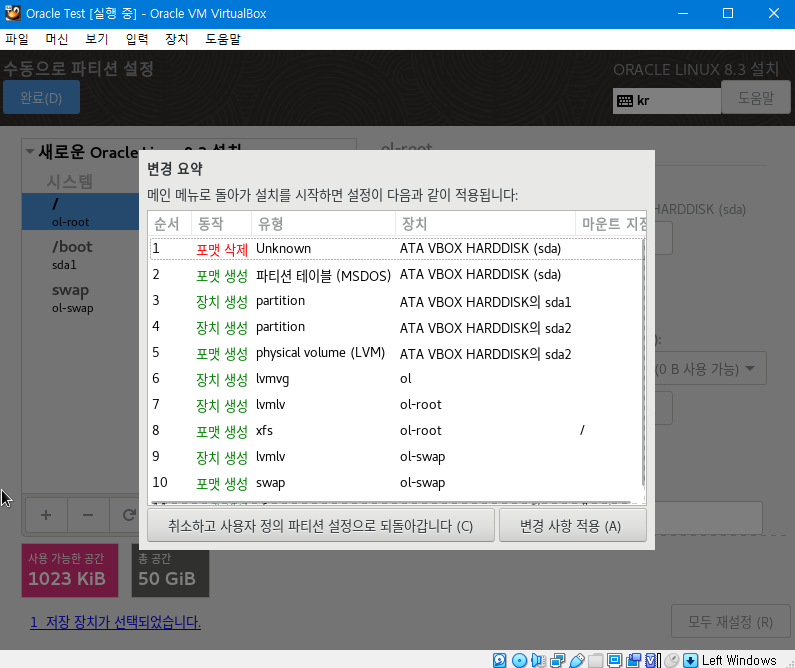Select row 7 lvmlv ol-root
This screenshot has width=795, height=668.
395,404
